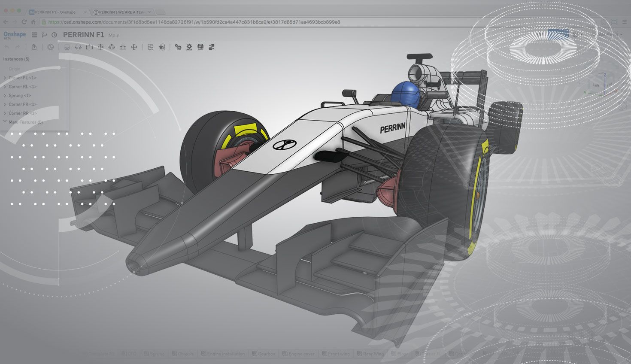Open the Gearbox tab at bottom
This screenshot has height=364, width=631.
pos(266,354)
